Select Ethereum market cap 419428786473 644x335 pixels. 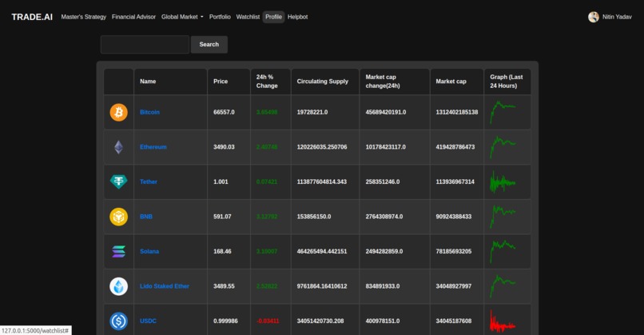point(455,147)
